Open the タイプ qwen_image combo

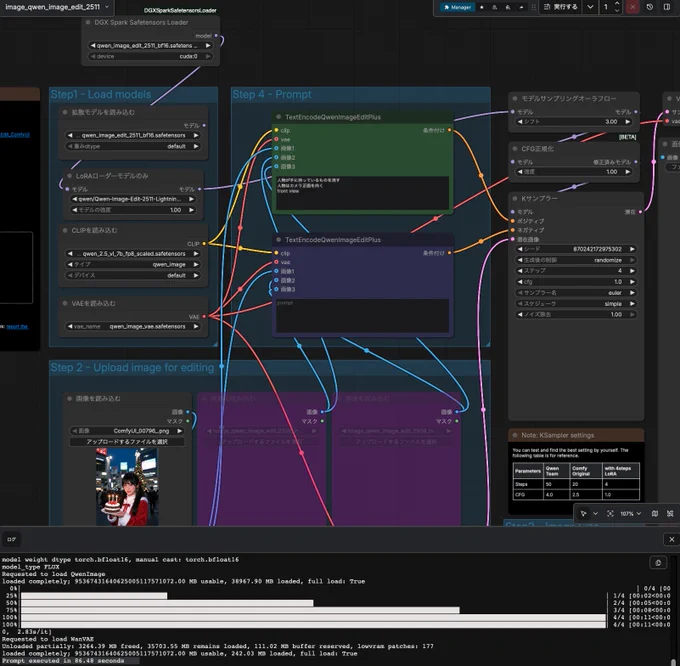click(133, 264)
